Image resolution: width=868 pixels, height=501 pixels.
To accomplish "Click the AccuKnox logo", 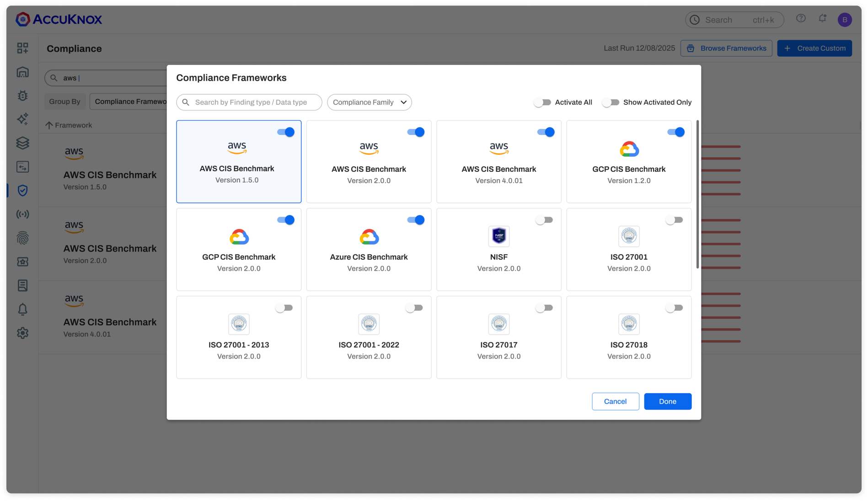I will [x=59, y=19].
